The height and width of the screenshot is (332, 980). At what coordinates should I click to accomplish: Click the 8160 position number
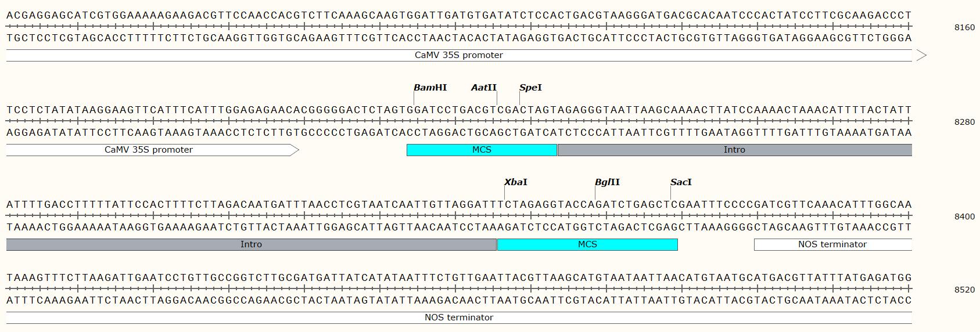tap(964, 27)
